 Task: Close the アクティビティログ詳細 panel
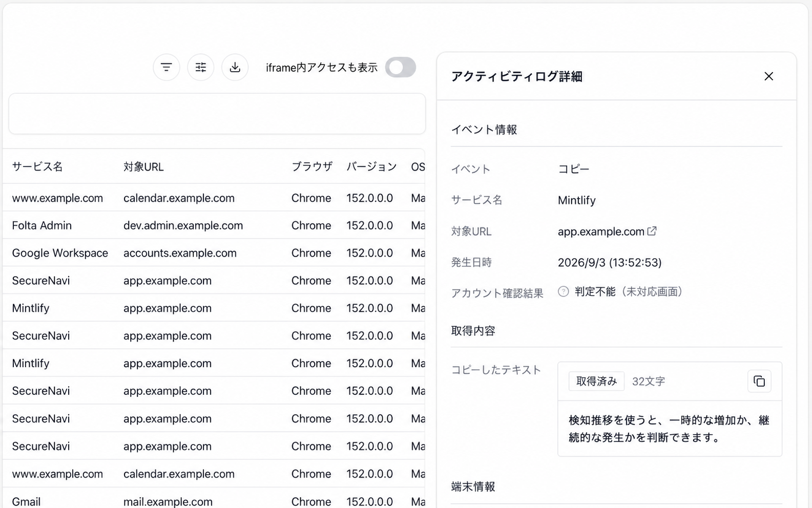point(768,76)
